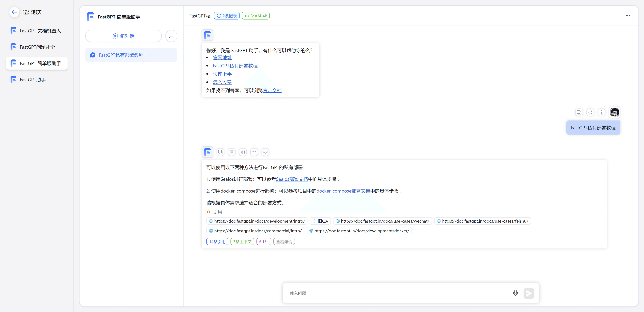Delete the assistant's reply via trash icon
This screenshot has width=644, height=312.
(231, 152)
